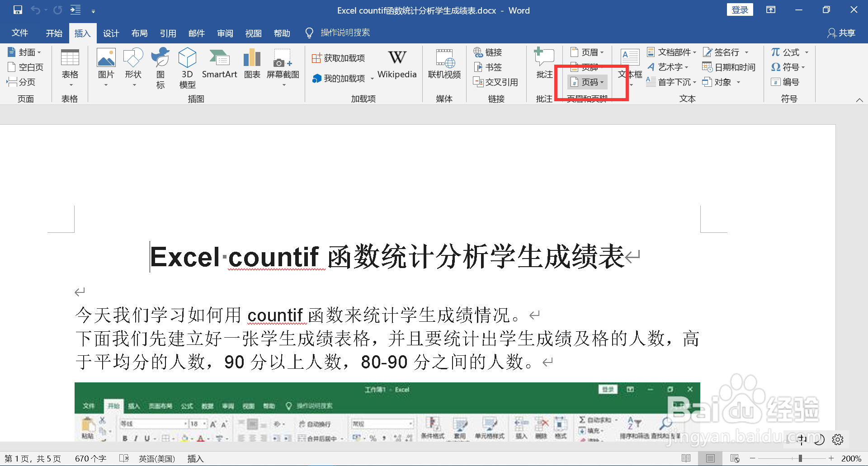This screenshot has width=868, height=466.
Task: Insert online video (联机视频)
Action: 444,64
